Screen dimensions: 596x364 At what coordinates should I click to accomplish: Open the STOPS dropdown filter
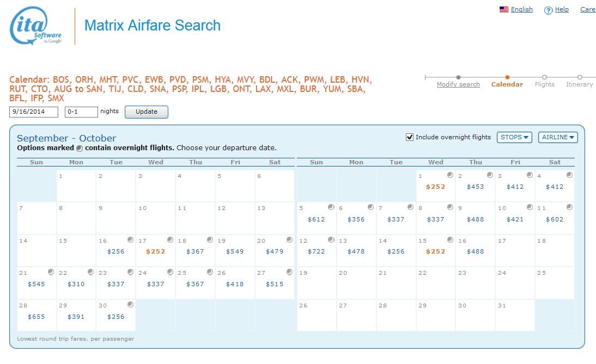[515, 137]
